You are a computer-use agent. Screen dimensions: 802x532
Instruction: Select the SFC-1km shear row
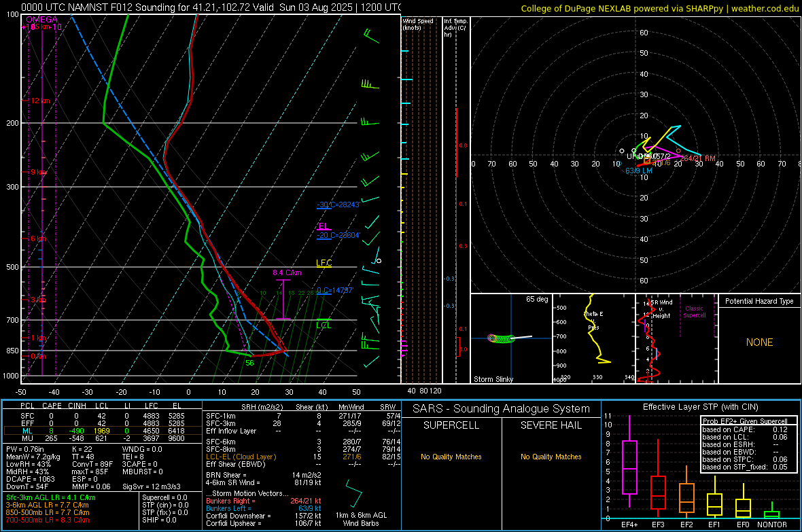[303, 416]
